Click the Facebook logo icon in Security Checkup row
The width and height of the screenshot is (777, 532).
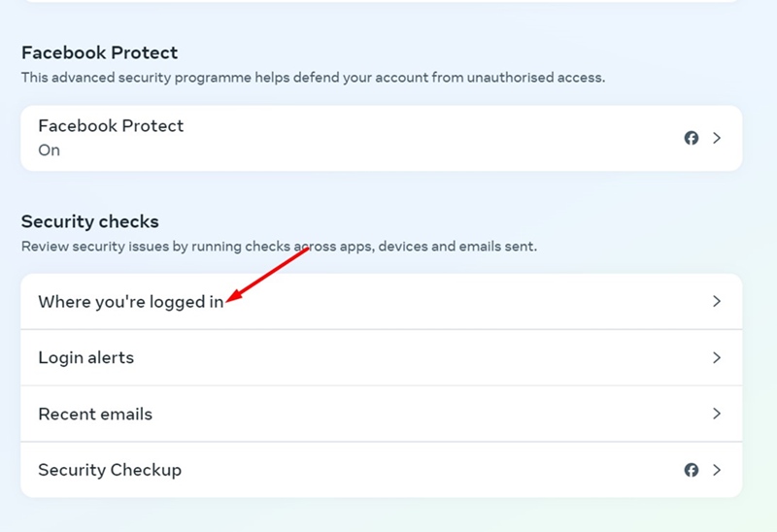[692, 470]
